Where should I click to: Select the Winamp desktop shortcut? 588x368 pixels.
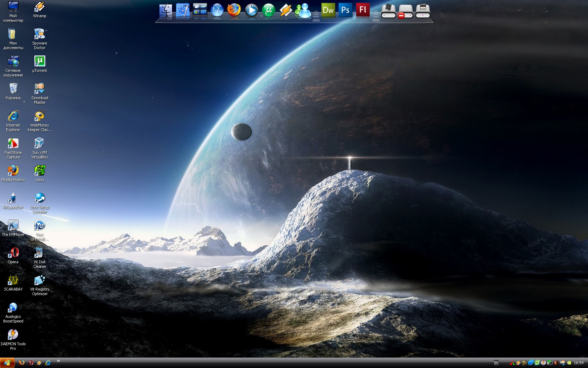pos(40,9)
